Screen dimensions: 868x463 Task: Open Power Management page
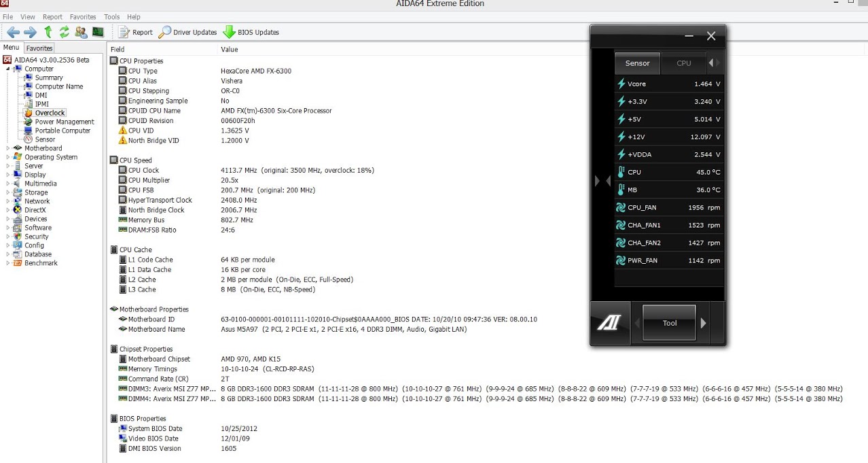coord(65,122)
